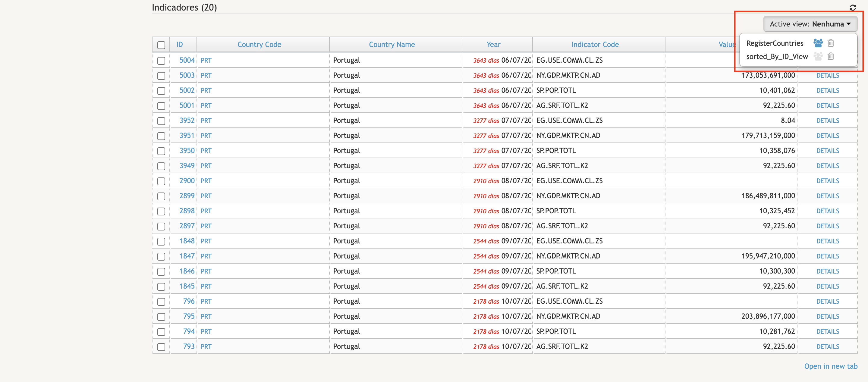Check the box for row ID 1848
868x382 pixels.
point(161,242)
